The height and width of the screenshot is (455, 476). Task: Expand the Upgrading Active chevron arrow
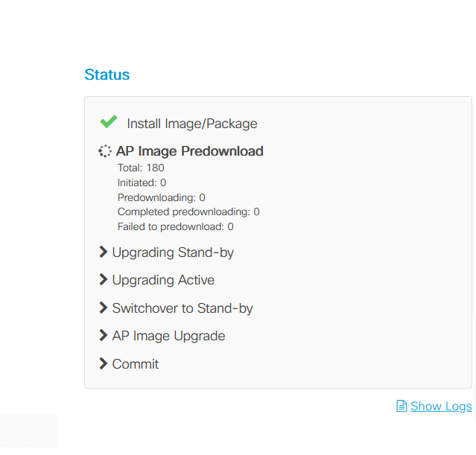pyautogui.click(x=103, y=280)
